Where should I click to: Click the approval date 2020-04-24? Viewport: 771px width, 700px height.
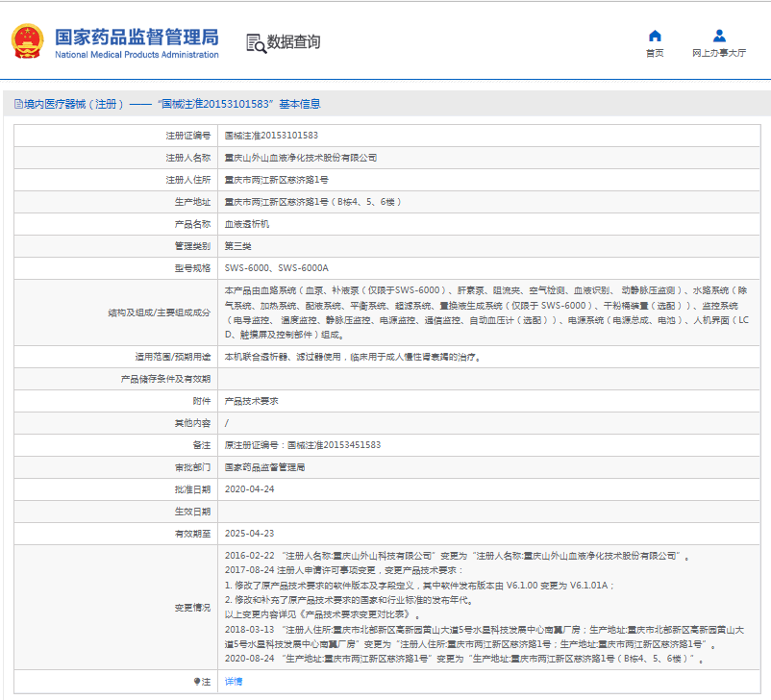[x=250, y=488]
